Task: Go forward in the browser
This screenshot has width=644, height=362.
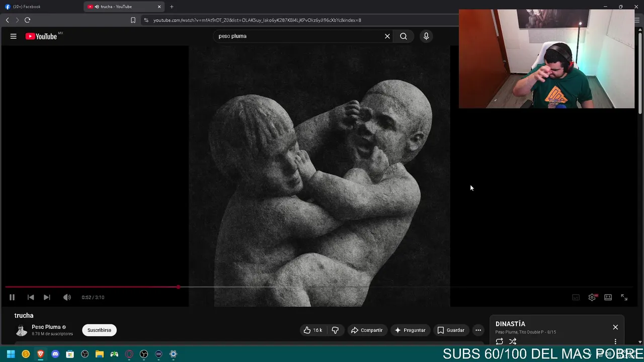Action: [17, 20]
